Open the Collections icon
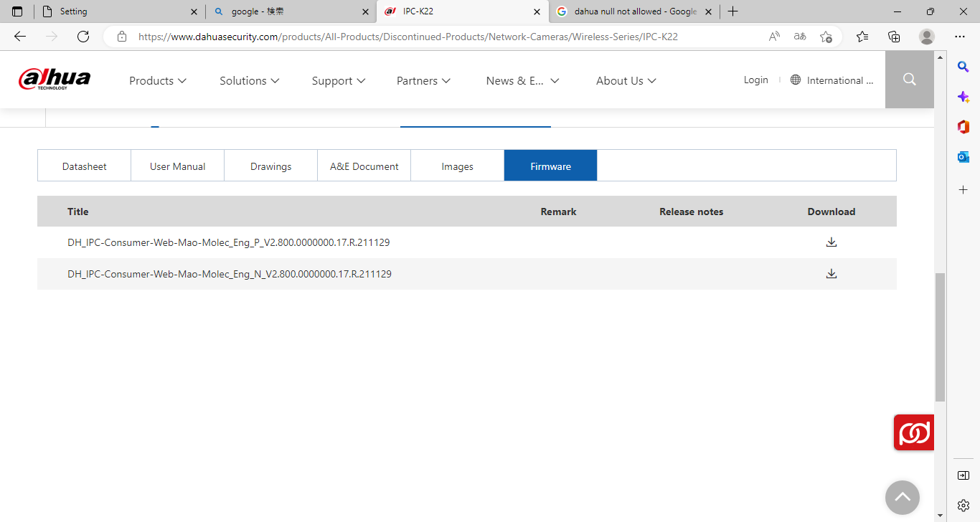This screenshot has width=980, height=522. click(x=894, y=37)
